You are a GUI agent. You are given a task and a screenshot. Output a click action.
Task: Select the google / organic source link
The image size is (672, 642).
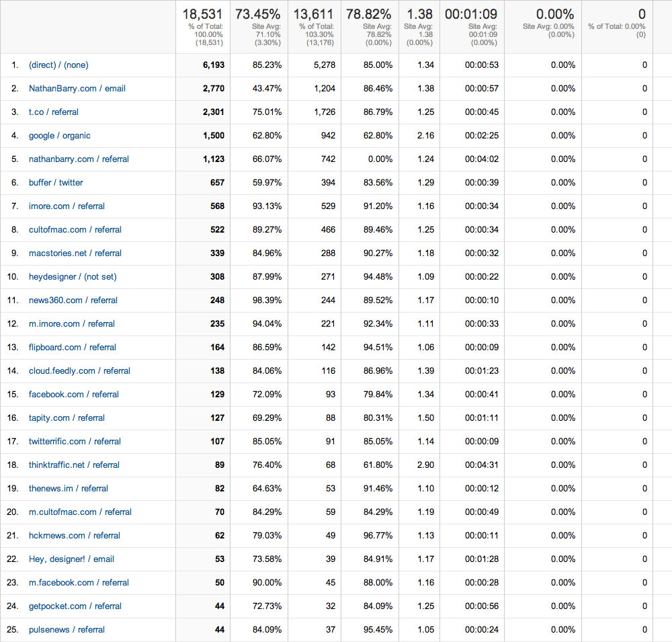point(59,136)
